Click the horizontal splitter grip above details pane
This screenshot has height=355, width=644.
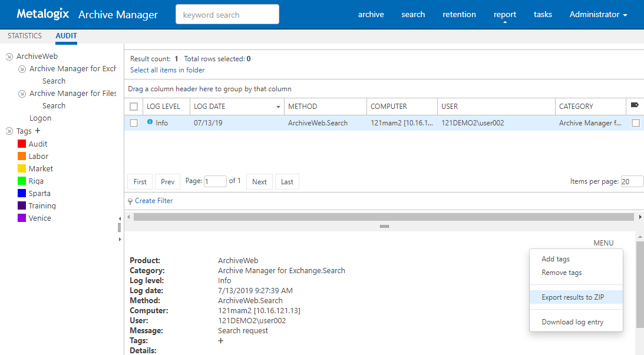(x=384, y=226)
